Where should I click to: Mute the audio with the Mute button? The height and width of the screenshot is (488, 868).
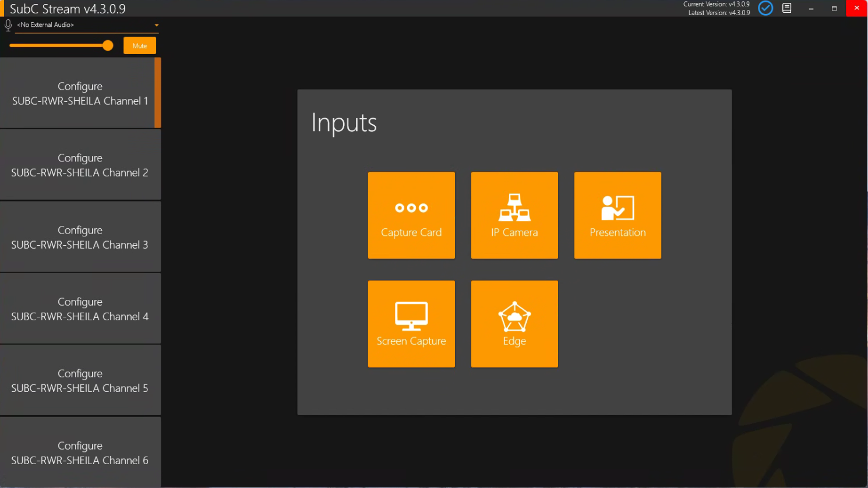[140, 45]
